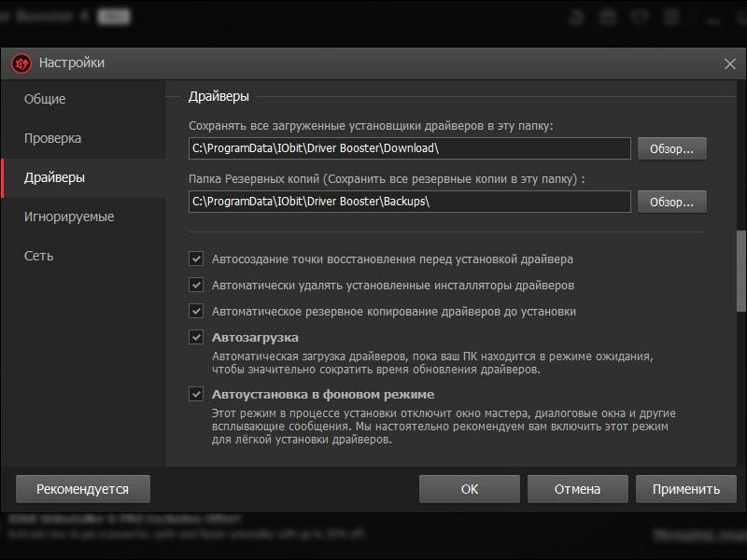747x560 pixels.
Task: Click the Download folder path field
Action: 409,148
